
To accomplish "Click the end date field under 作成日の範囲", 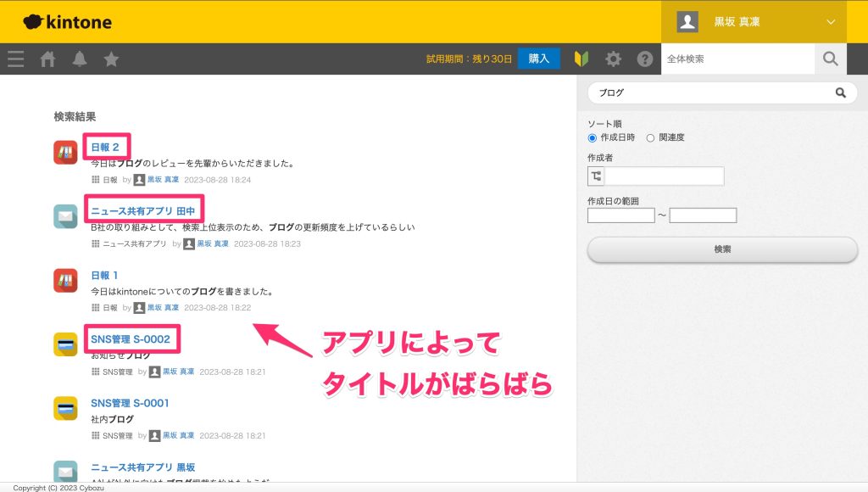I will click(703, 215).
